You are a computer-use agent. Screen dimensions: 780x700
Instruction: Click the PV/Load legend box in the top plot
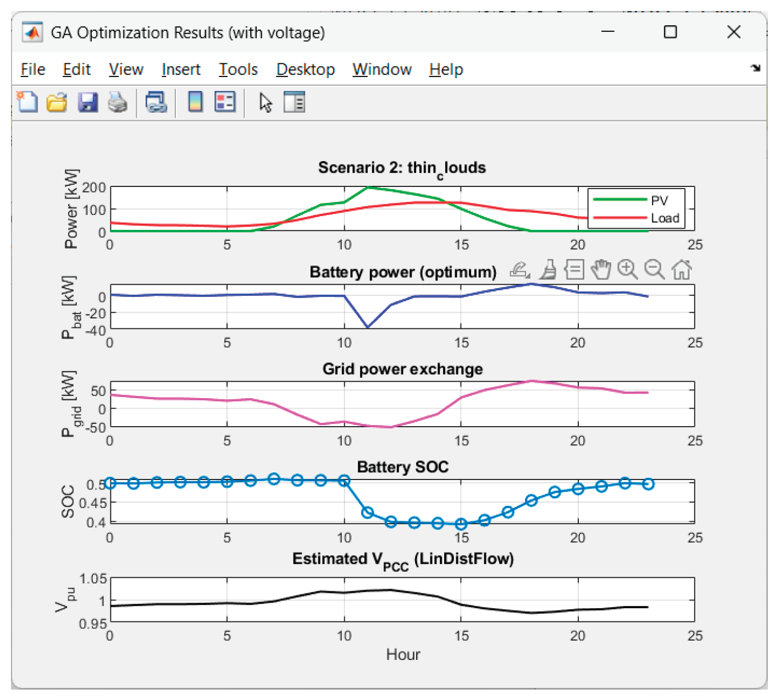(x=636, y=209)
